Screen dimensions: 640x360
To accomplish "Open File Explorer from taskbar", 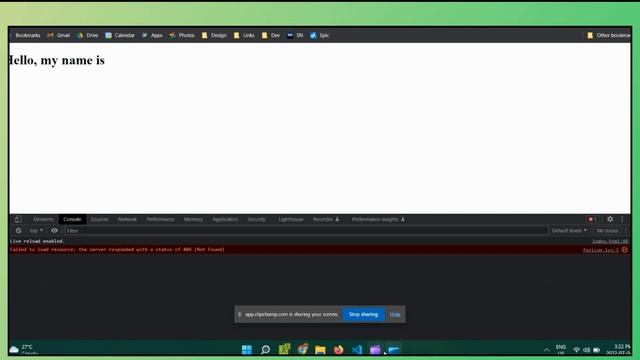I will [320, 350].
